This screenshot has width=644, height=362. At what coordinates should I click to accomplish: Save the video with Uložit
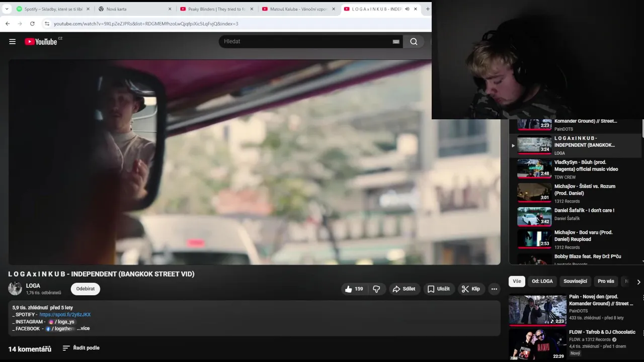(439, 289)
